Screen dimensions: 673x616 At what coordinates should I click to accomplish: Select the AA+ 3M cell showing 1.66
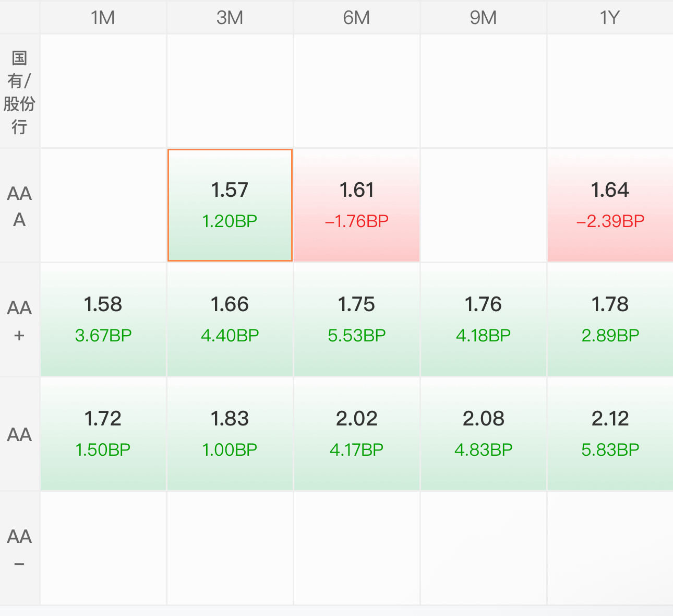tap(230, 319)
